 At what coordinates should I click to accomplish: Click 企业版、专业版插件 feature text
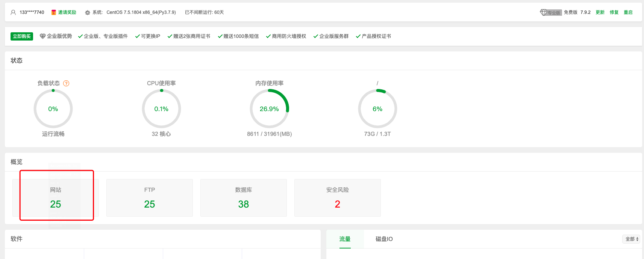tap(106, 36)
